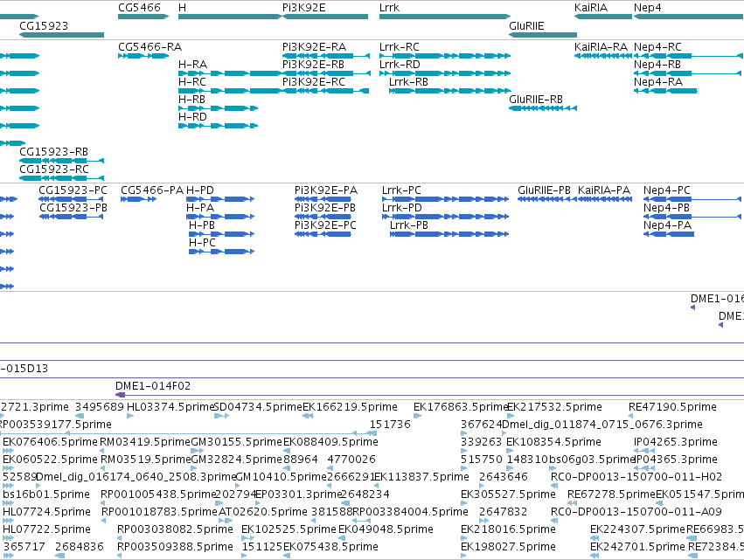
Task: Select the KaiRIA gene bar
Action: tap(603, 17)
